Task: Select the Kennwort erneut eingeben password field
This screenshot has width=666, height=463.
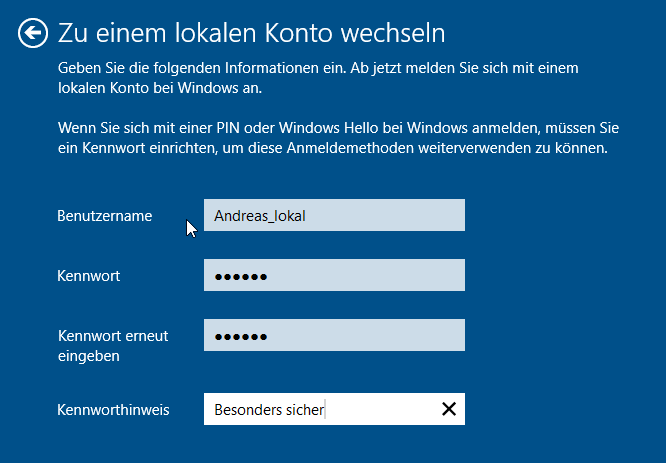Action: pos(334,335)
